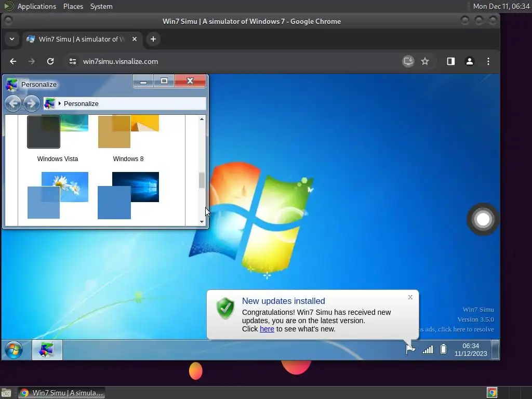This screenshot has width=532, height=399.
Task: Choose the daisy flowers theme thumbnail
Action: 58,195
